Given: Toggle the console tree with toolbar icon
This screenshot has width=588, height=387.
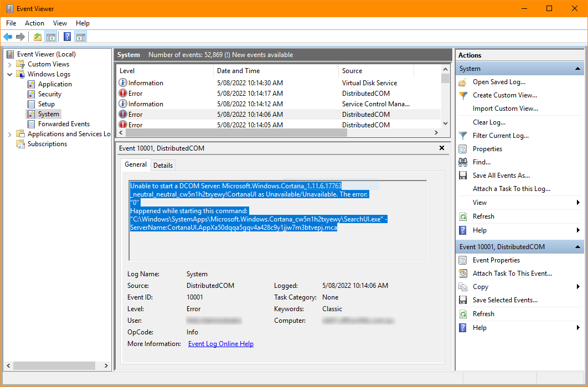Looking at the screenshot, I should [x=50, y=37].
